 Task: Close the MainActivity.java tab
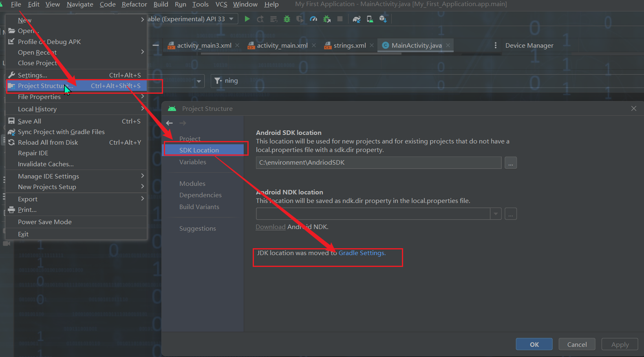point(448,46)
